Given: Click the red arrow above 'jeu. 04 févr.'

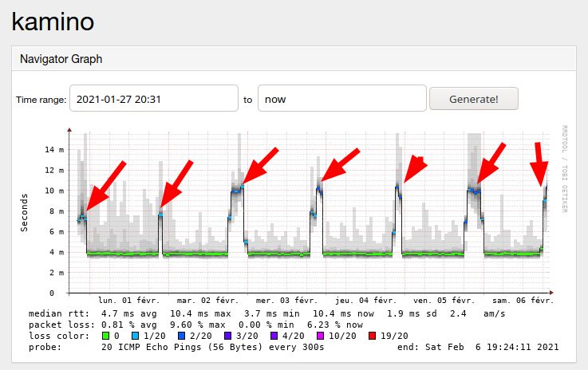Looking at the screenshot, I should (x=340, y=166).
